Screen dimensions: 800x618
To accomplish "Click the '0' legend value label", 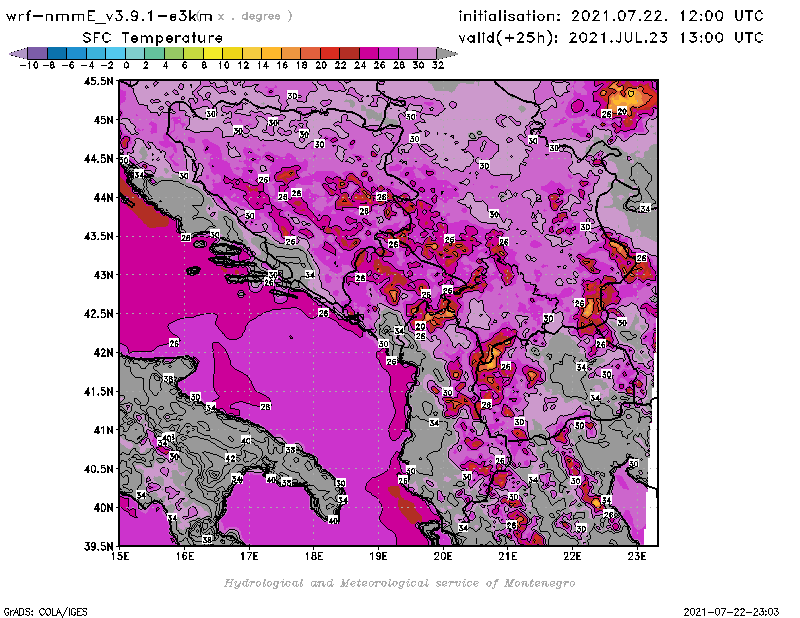I will [x=126, y=65].
